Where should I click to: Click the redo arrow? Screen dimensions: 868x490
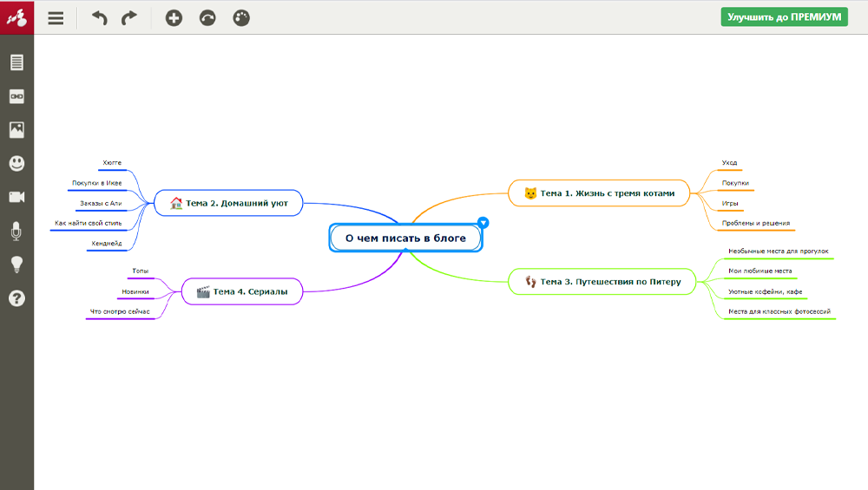pos(129,17)
